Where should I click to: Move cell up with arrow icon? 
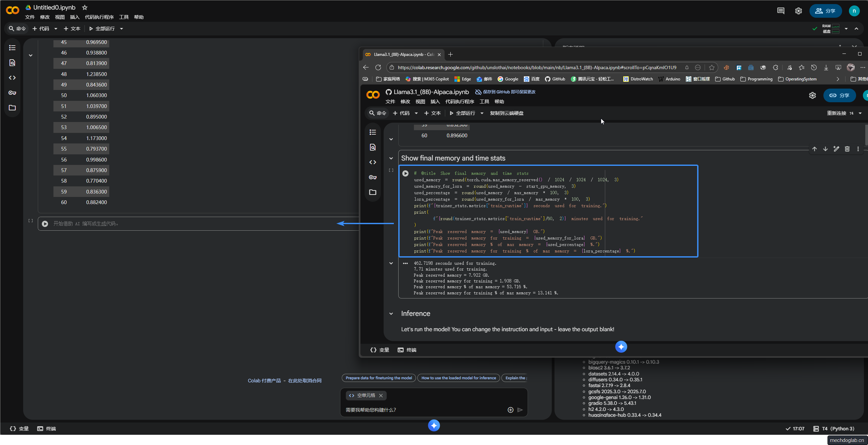815,149
